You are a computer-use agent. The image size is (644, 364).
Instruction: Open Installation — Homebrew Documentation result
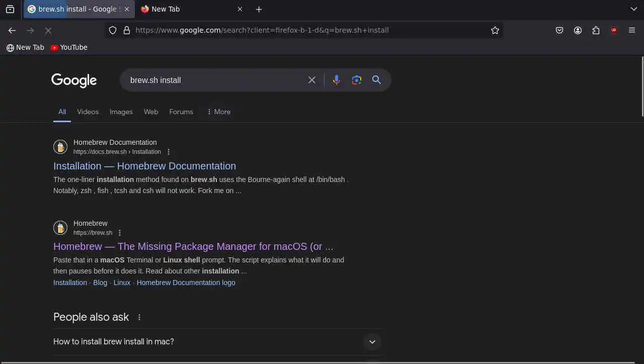pyautogui.click(x=144, y=166)
